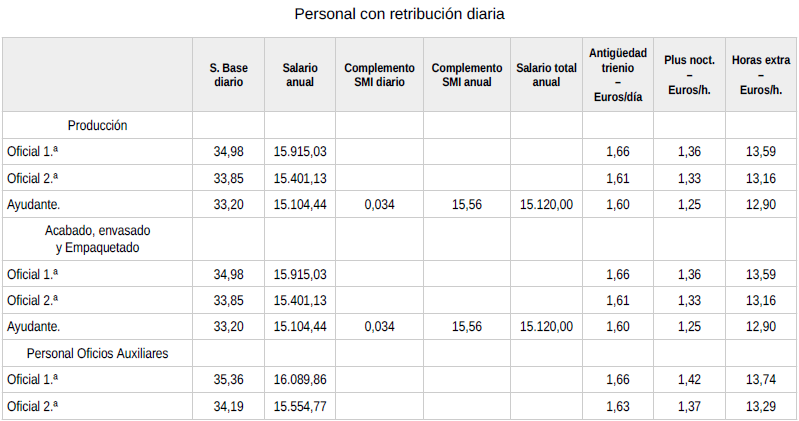Click the salary cell showing 16.089,86
The height and width of the screenshot is (421, 799).
(x=300, y=380)
